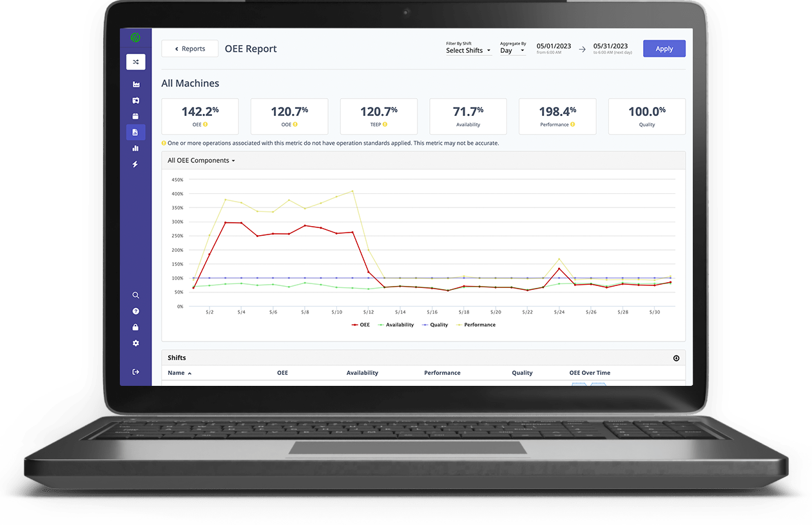
Task: Open the reports document icon in sidebar
Action: pos(135,131)
